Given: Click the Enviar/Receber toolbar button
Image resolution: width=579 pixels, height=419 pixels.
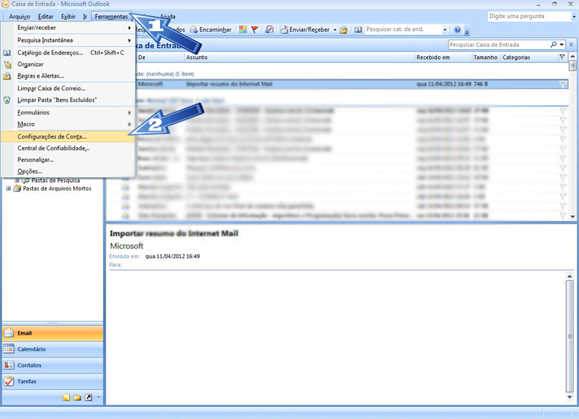Looking at the screenshot, I should click(x=304, y=30).
